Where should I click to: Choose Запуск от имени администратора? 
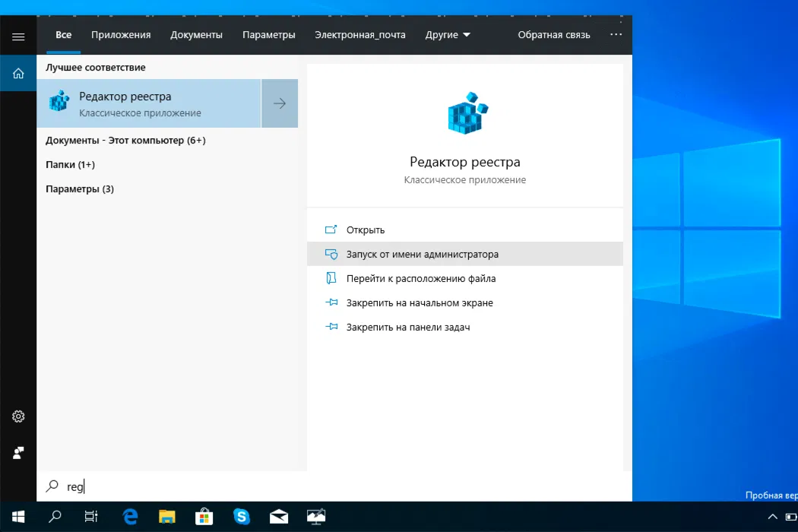465,254
